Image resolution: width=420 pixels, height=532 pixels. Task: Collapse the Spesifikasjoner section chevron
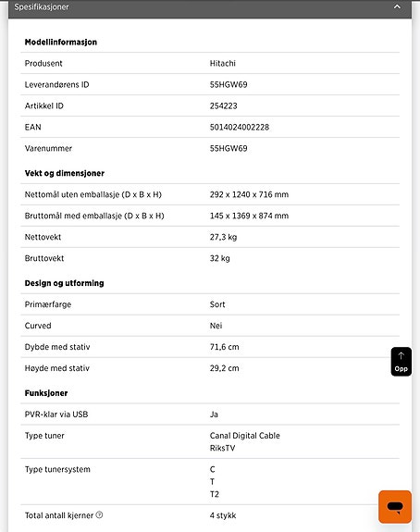tap(397, 6)
